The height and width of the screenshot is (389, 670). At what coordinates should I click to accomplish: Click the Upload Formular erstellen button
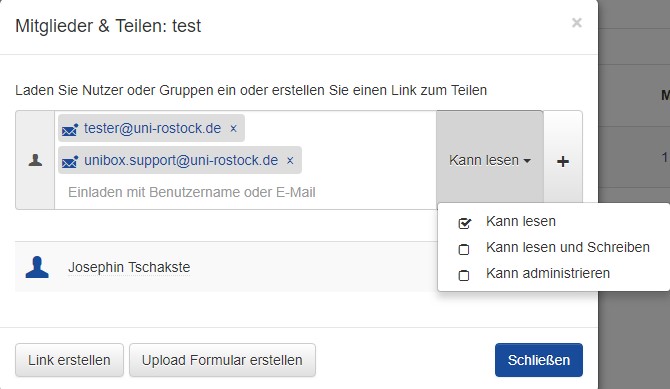pos(222,360)
